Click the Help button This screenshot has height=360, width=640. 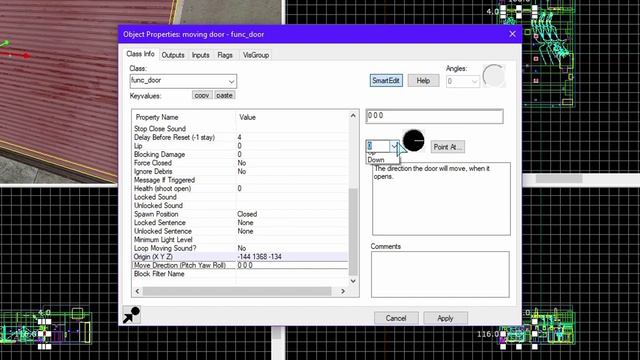coord(423,81)
